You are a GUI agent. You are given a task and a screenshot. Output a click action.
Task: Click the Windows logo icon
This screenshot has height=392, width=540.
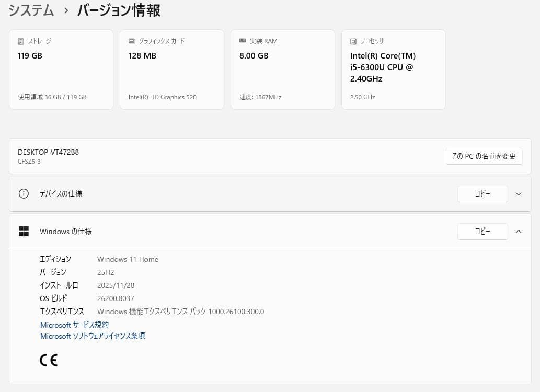24,231
